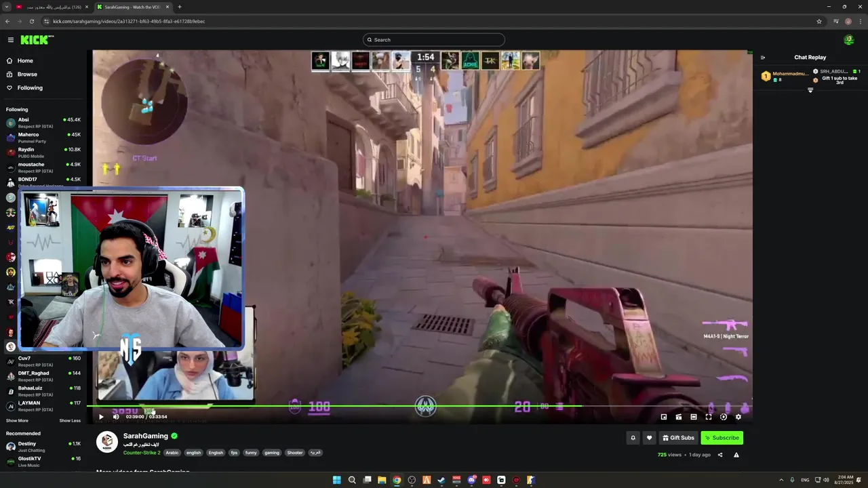This screenshot has width=868, height=488.
Task: Open File Explorer from the taskbar
Action: [382, 480]
